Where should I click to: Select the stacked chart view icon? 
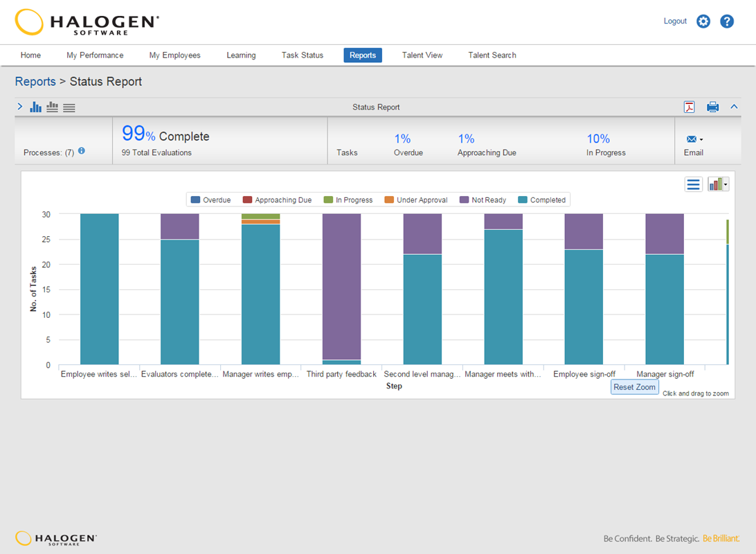pyautogui.click(x=51, y=107)
